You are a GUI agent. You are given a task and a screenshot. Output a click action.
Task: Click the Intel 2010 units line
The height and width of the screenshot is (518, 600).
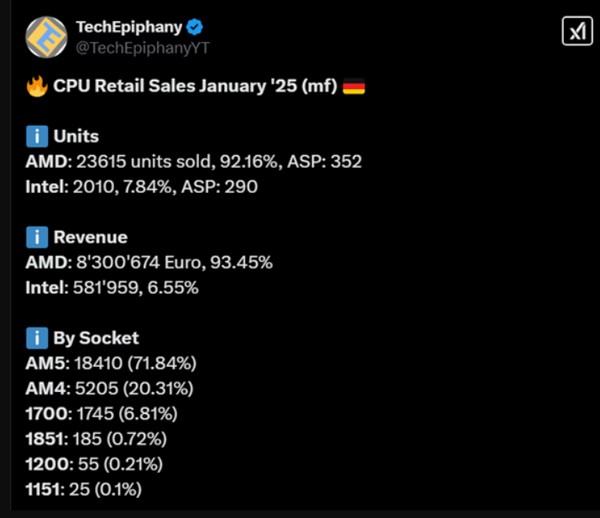[x=142, y=187]
